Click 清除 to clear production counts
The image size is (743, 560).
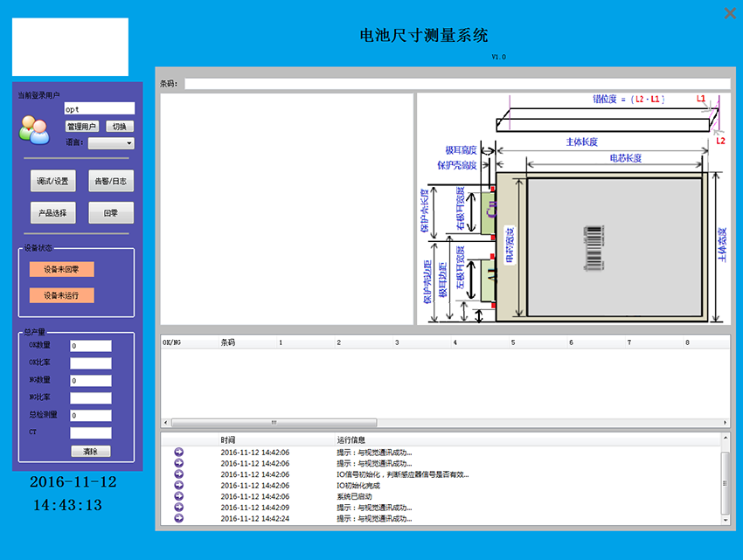pos(91,452)
